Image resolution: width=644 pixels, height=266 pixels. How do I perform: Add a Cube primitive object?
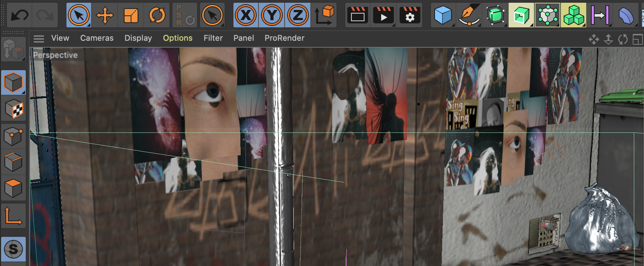point(443,15)
